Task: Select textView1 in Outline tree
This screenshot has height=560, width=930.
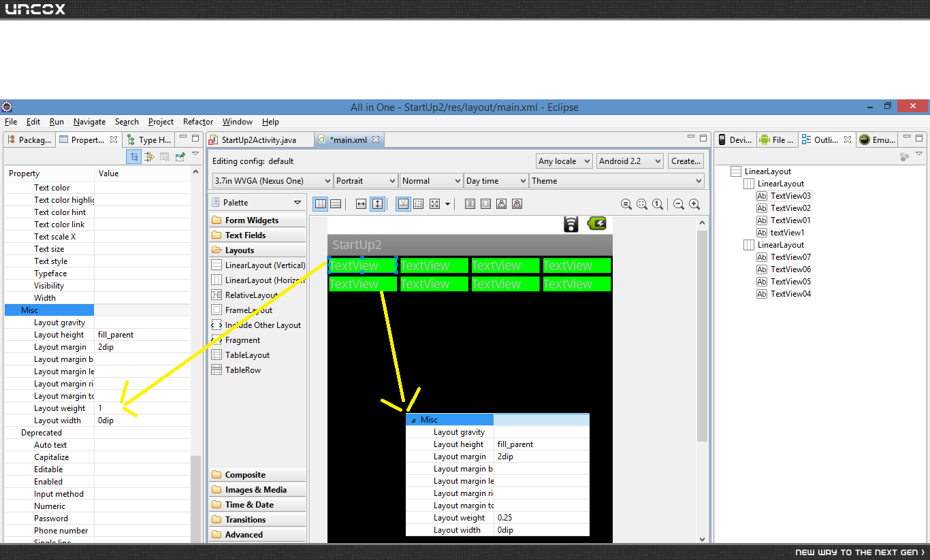Action: (x=780, y=233)
